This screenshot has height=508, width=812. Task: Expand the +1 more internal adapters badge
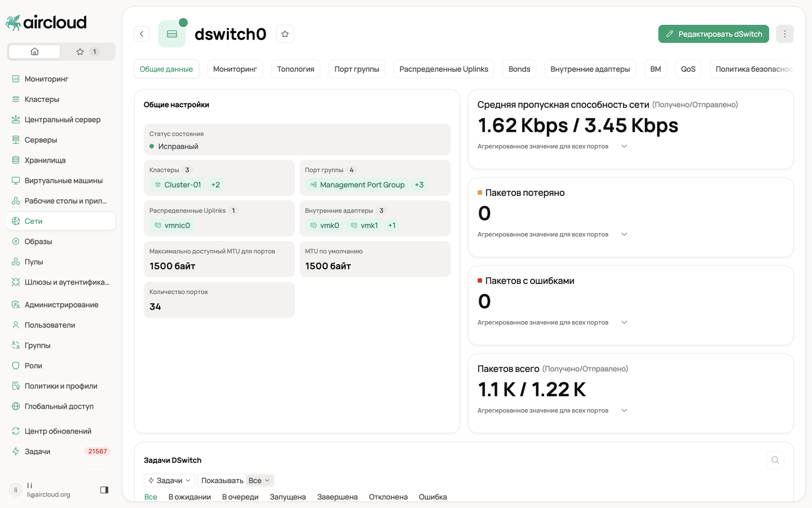pyautogui.click(x=392, y=225)
